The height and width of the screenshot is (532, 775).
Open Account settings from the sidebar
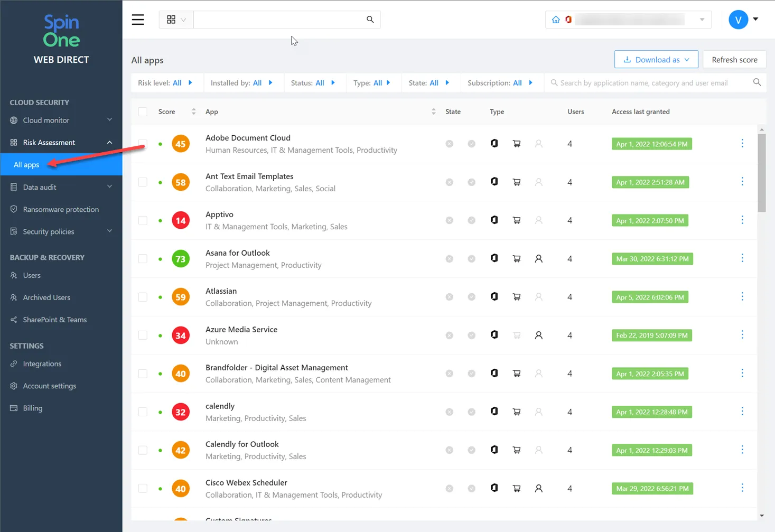click(49, 386)
